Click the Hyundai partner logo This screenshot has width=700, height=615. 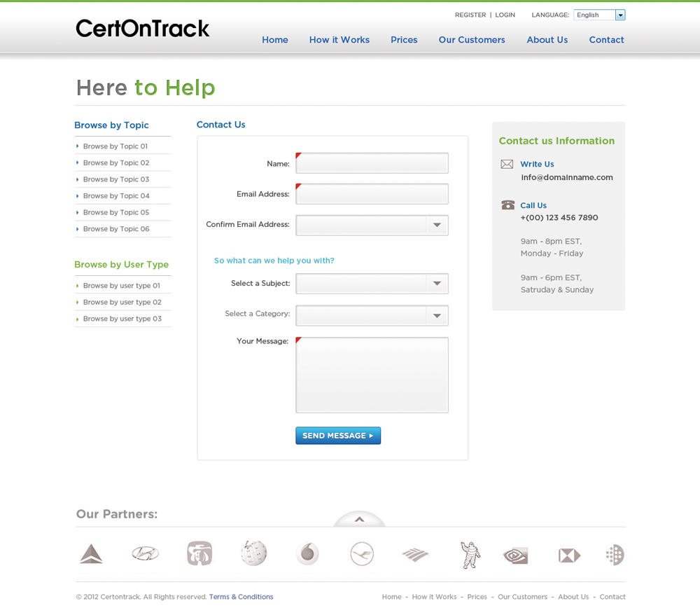tap(146, 554)
